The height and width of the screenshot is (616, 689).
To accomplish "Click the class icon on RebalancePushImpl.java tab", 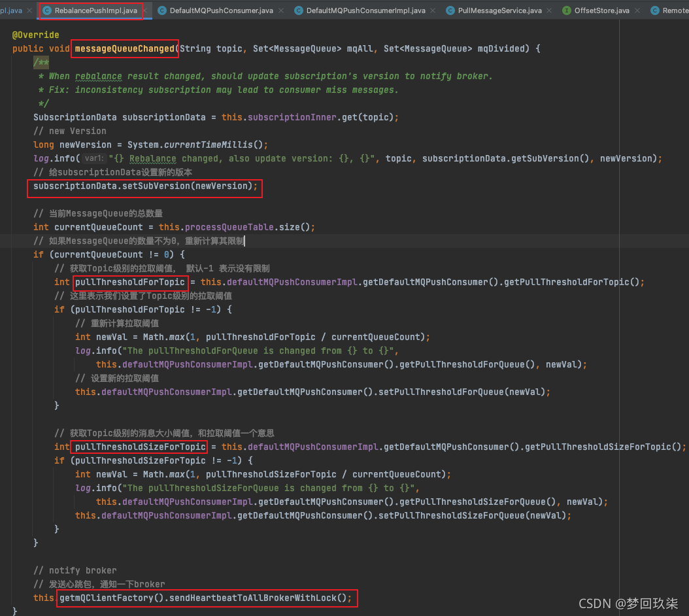I will 47,11.
